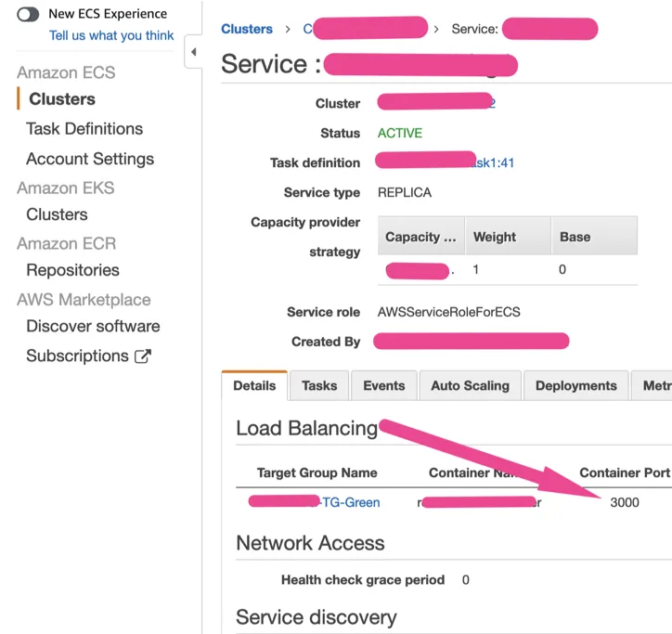672x634 pixels.
Task: Open the partially visible Metrics tab
Action: pyautogui.click(x=652, y=385)
